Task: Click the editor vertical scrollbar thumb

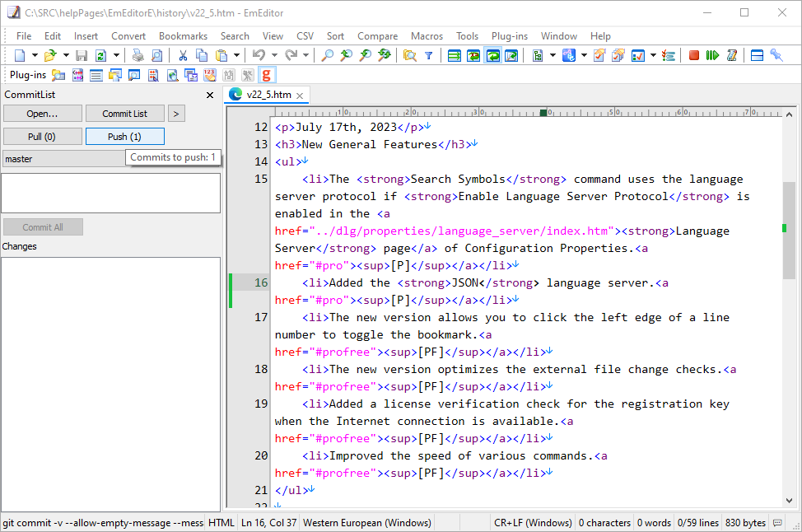Action: coord(789,231)
